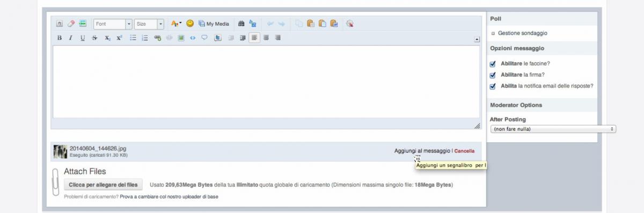This screenshot has width=644, height=213.
Task: Open the smiley emoticons picker
Action: click(190, 24)
